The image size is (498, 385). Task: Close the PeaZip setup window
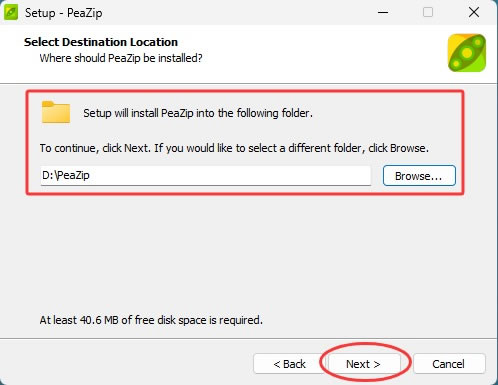474,13
